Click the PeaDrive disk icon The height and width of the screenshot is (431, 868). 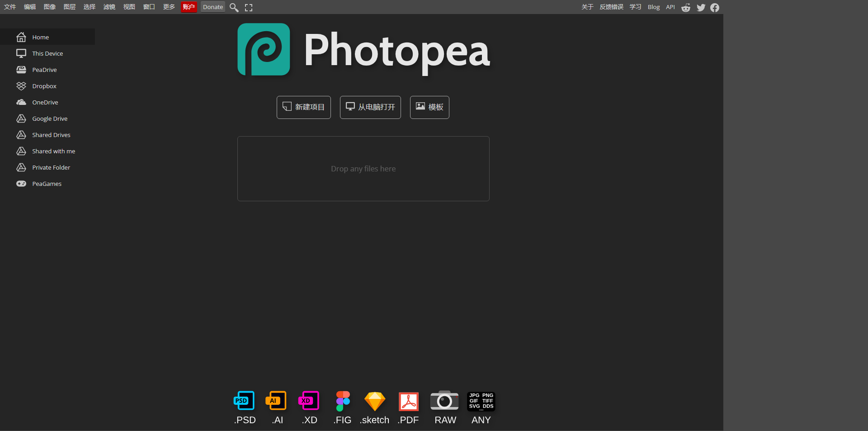[x=21, y=70]
